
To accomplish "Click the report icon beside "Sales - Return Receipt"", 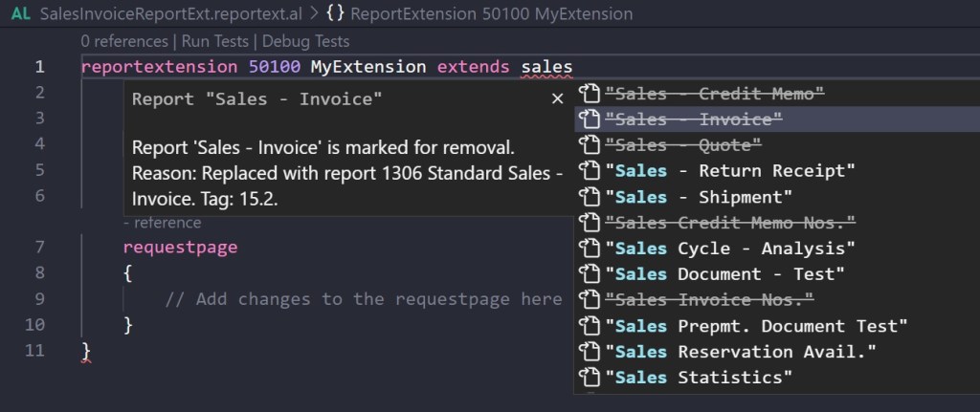I will (590, 171).
